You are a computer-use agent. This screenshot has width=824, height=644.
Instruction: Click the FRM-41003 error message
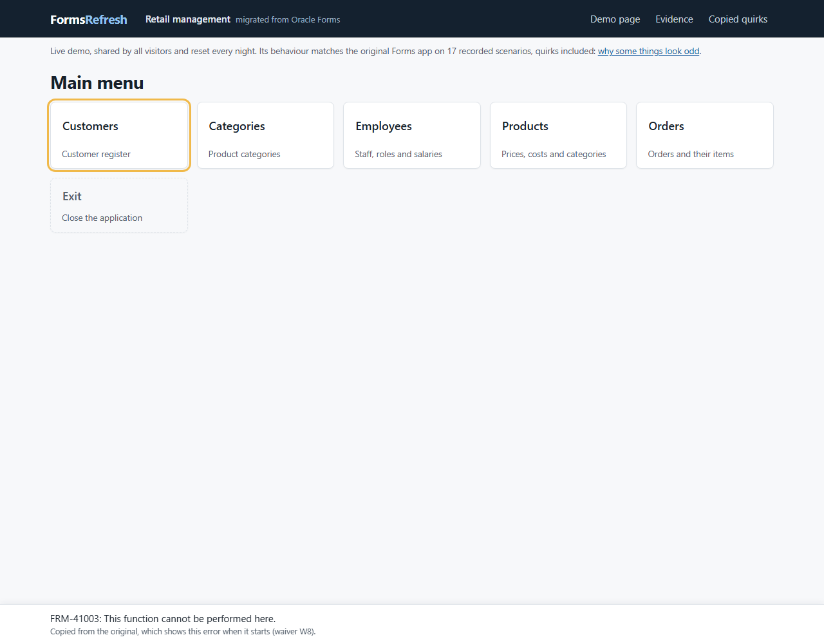coord(163,619)
